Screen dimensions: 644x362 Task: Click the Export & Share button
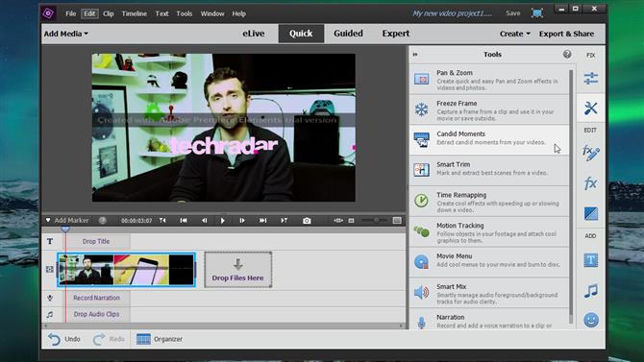pos(566,34)
